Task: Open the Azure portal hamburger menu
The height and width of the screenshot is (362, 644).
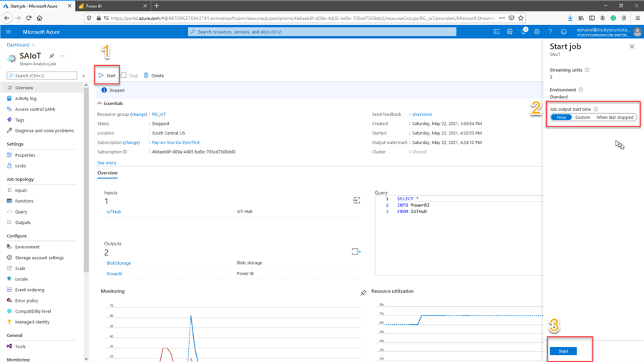Action: pos(9,31)
